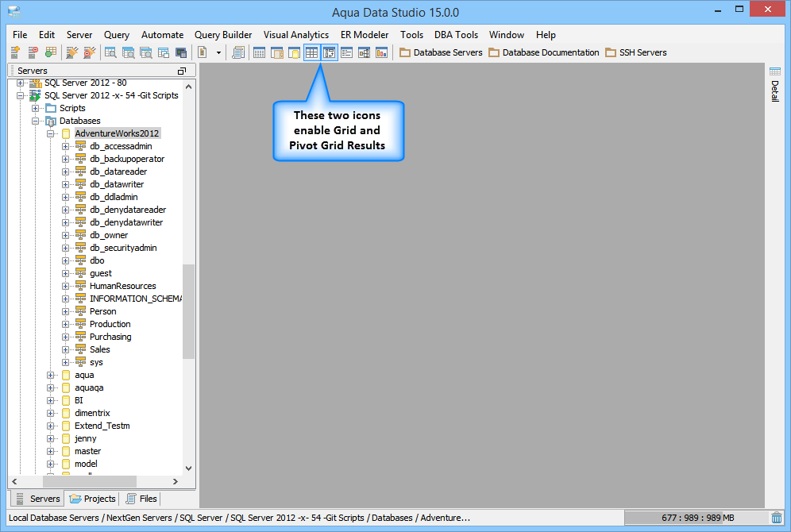Screen dimensions: 791x532
Task: Click the Register Server icon with yellow plus
Action: tap(15, 52)
